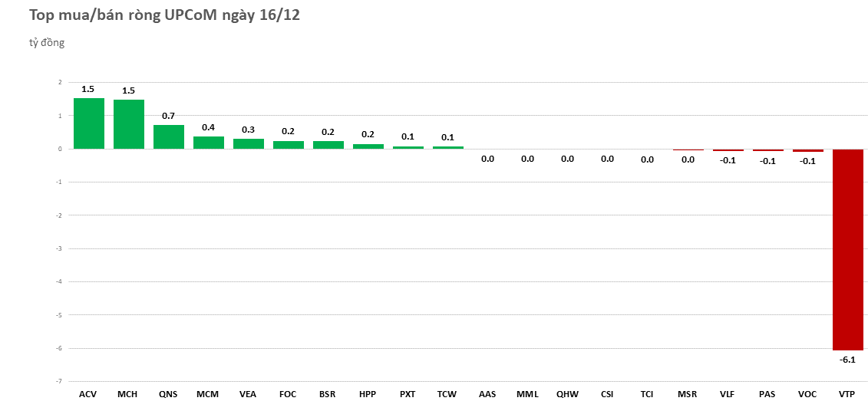This screenshot has height=401, width=868.
Task: Select the VOC x-axis label
Action: point(807,394)
